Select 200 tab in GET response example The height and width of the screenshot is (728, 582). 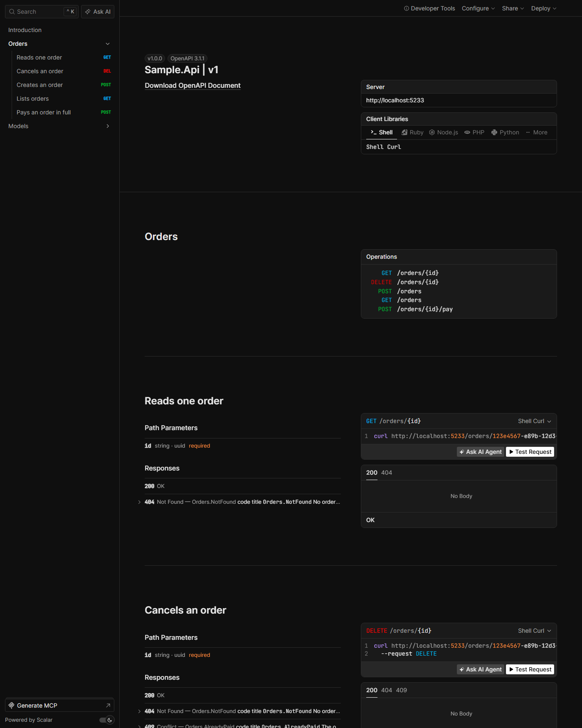coord(372,473)
